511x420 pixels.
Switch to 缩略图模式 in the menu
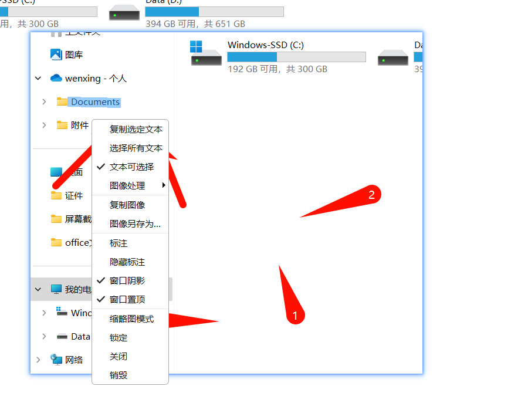pyautogui.click(x=131, y=319)
